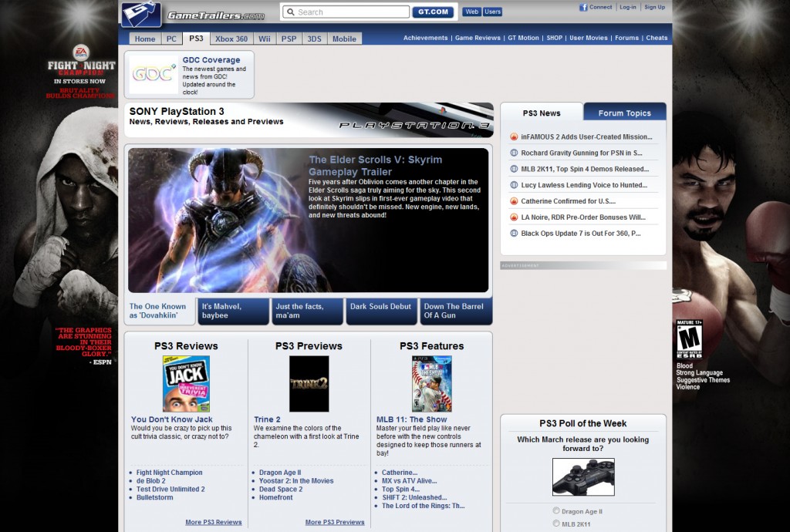This screenshot has width=790, height=532.
Task: Switch to Forum Topics tab
Action: tap(625, 113)
